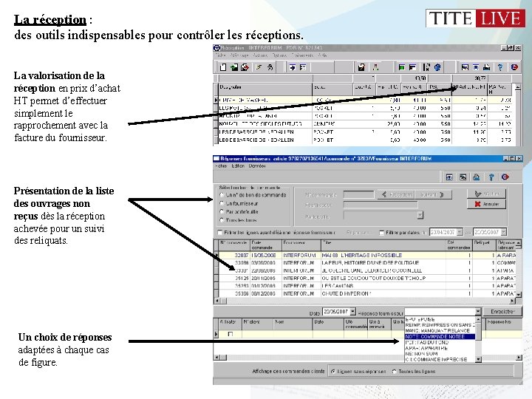Select 'NOUVELLES DES SIECLES FUTURS' row in Réception
Screen dimensions: 532x399
click(x=365, y=124)
